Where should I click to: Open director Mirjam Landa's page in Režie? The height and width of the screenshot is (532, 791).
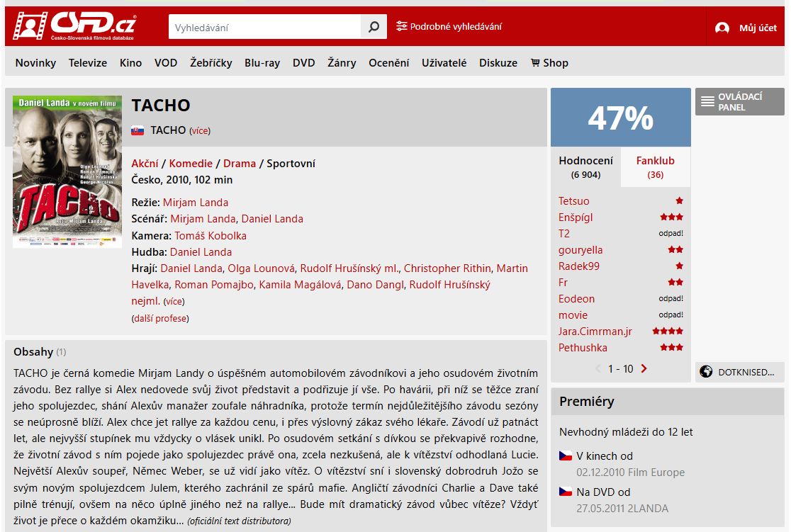point(196,202)
